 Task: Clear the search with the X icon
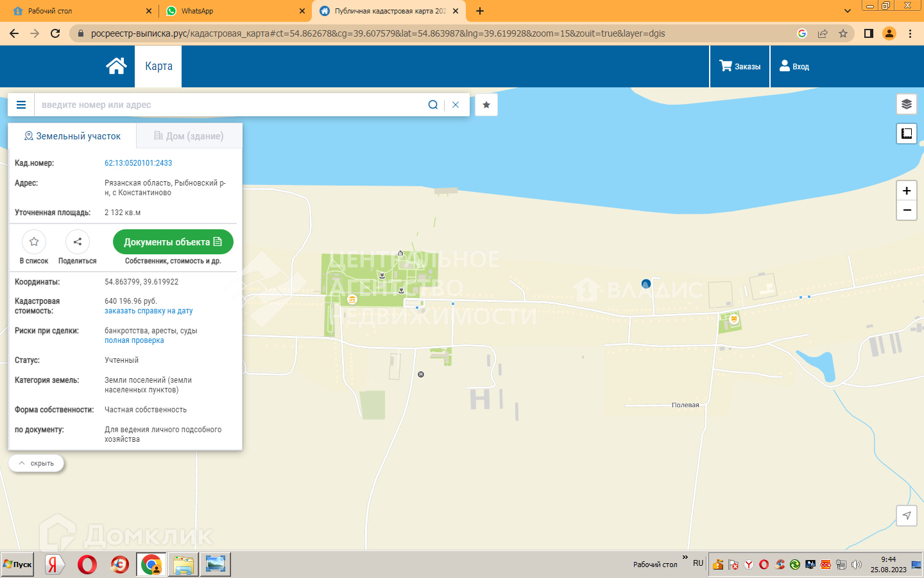click(x=456, y=105)
